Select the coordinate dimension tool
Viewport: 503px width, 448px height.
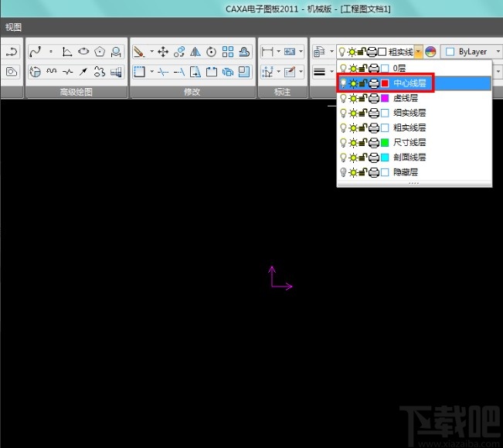coord(267,71)
